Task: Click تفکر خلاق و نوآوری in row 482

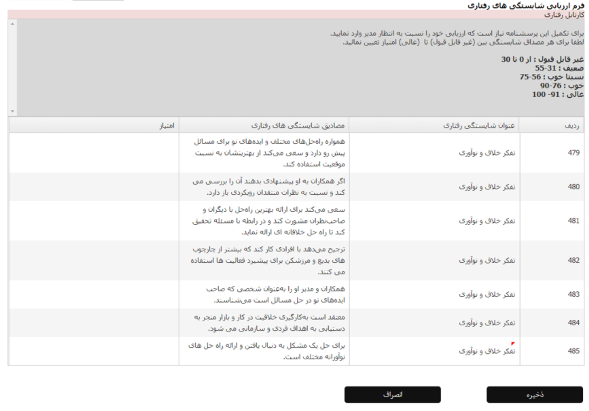Action: point(487,261)
